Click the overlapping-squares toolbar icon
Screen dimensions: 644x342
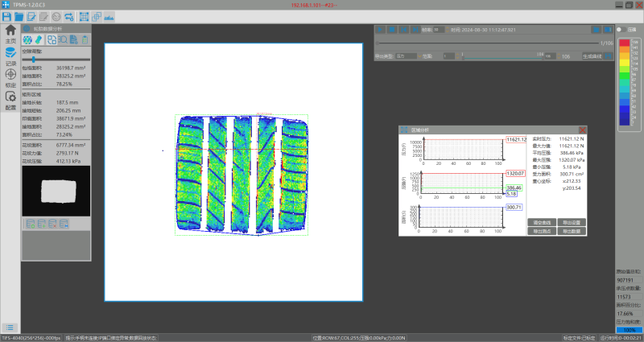[97, 17]
